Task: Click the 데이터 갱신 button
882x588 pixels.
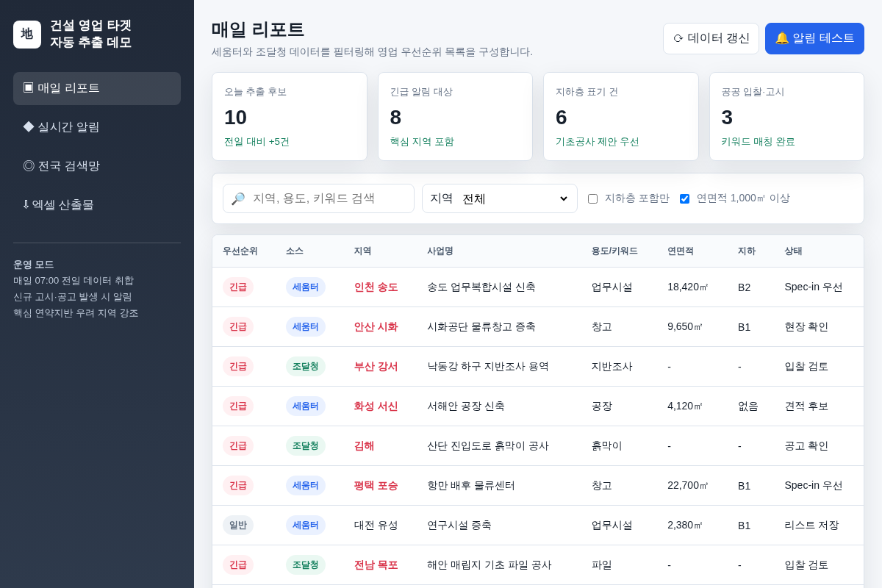Action: pyautogui.click(x=711, y=38)
